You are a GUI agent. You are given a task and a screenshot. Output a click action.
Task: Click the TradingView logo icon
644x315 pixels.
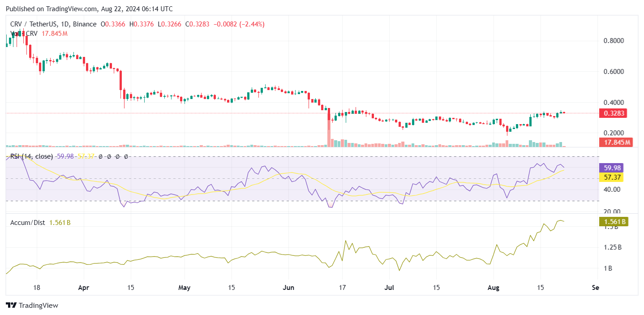click(x=11, y=305)
